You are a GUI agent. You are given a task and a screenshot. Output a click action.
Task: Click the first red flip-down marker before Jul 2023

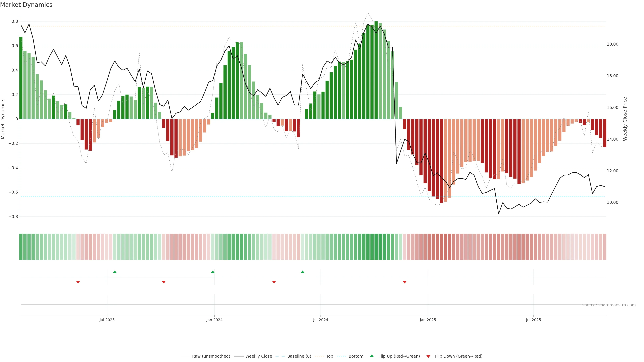tap(78, 282)
